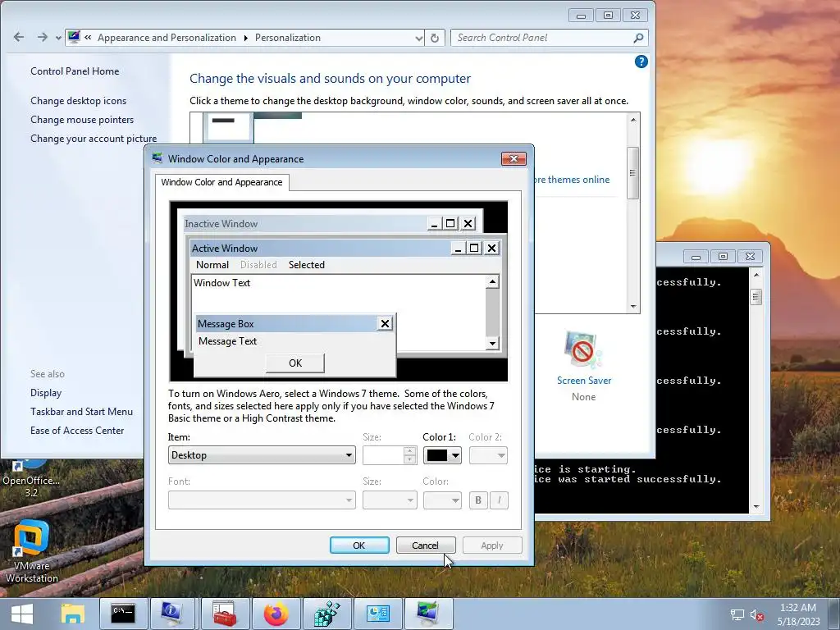Select Window Color and Appearance tab
The height and width of the screenshot is (630, 840).
[221, 182]
